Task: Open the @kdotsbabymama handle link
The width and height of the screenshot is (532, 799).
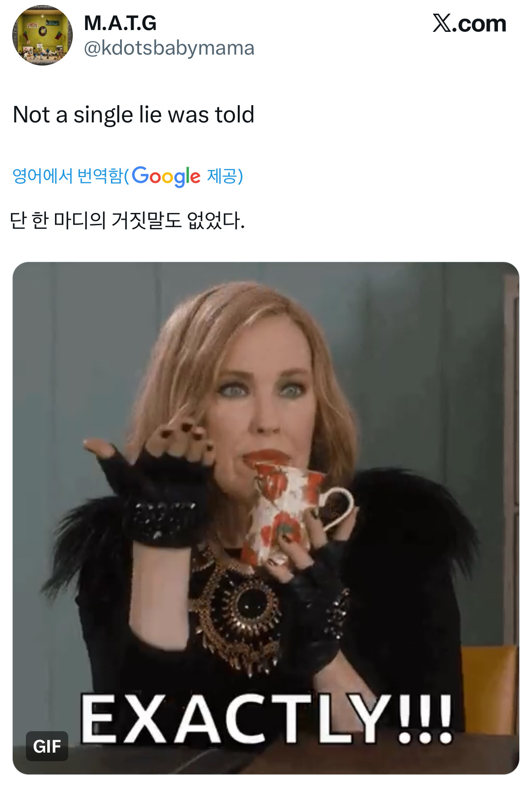Action: click(x=169, y=48)
